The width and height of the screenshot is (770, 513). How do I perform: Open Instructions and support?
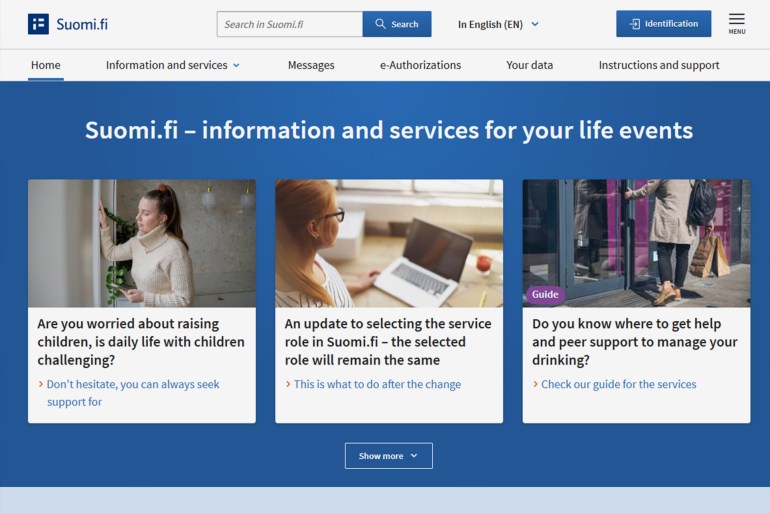(x=659, y=65)
